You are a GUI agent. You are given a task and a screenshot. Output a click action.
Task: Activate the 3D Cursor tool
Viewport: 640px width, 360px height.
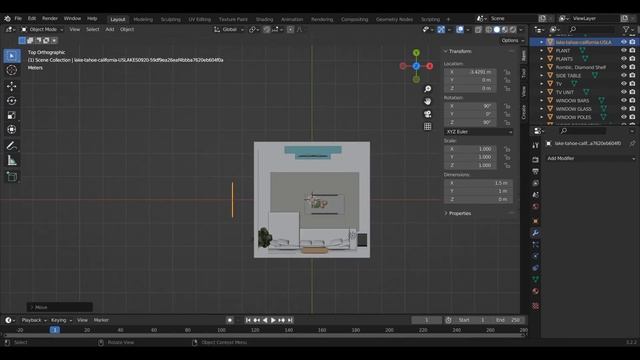click(x=12, y=70)
